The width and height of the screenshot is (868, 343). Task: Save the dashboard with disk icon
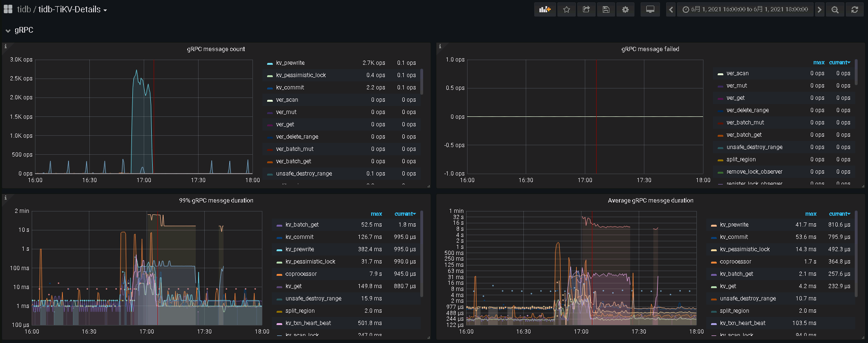[x=606, y=9]
